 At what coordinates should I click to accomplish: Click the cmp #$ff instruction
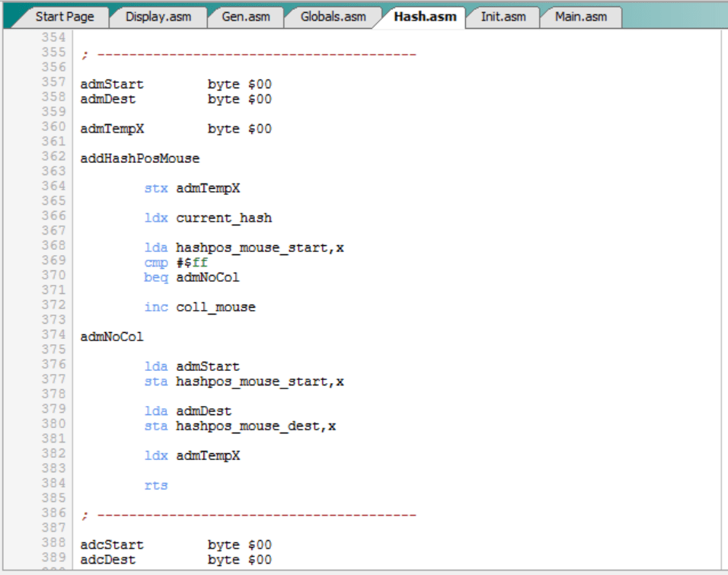click(175, 263)
